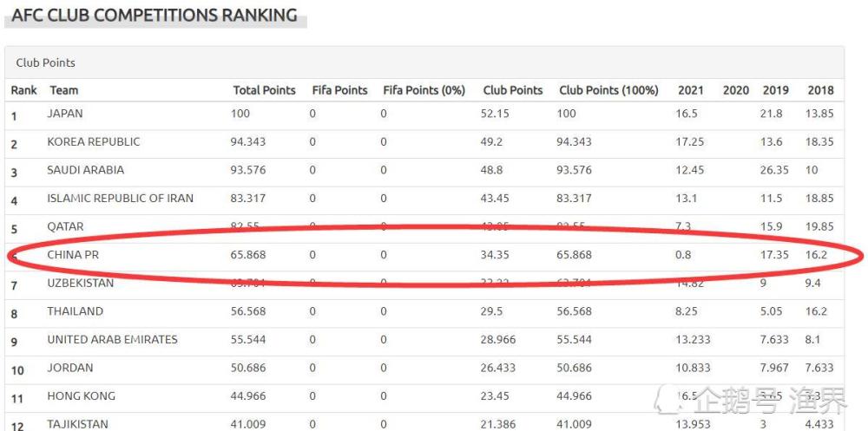Sort by the Team column header

(64, 90)
